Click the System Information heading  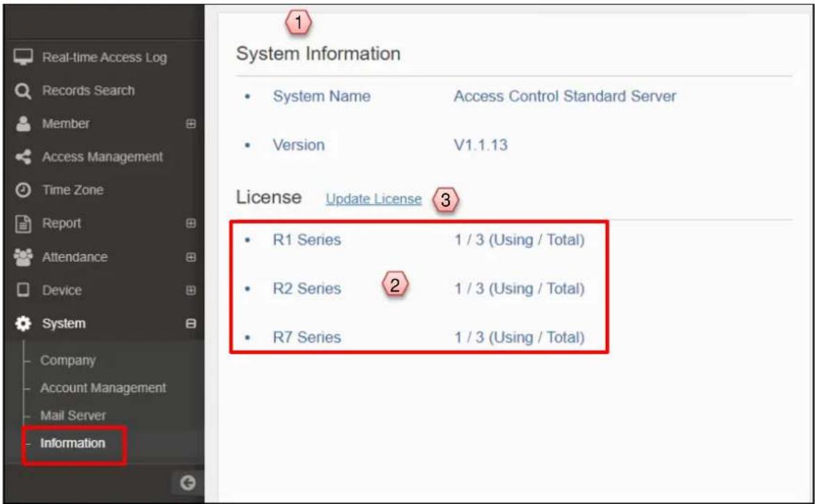[x=318, y=54]
